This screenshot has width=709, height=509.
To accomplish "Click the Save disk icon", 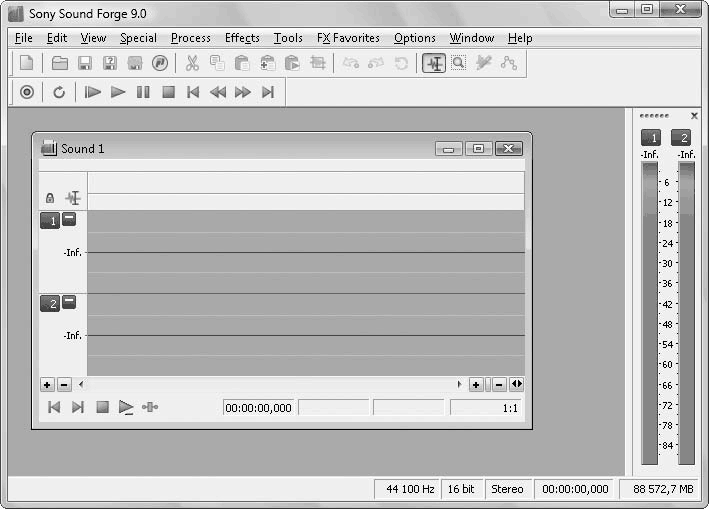I will click(x=85, y=63).
